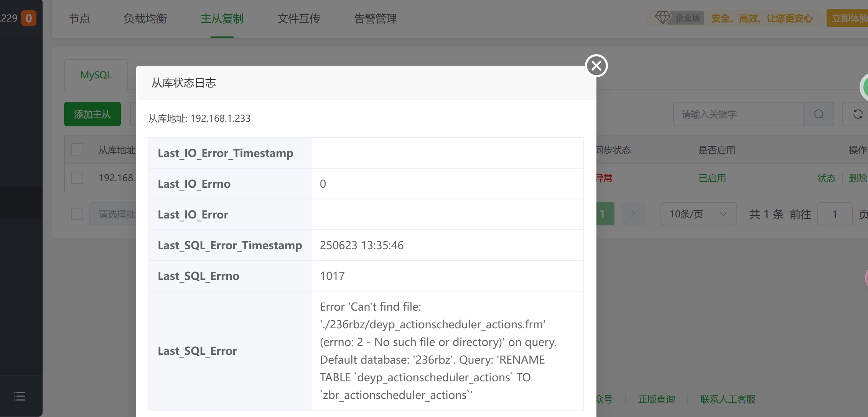Click the 企业版 badge label

click(x=688, y=18)
